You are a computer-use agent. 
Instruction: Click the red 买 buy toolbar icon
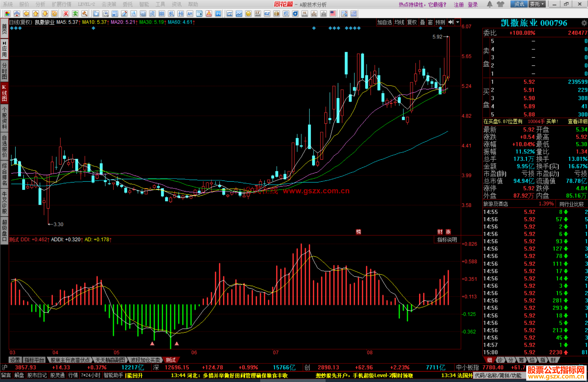click(x=66, y=14)
